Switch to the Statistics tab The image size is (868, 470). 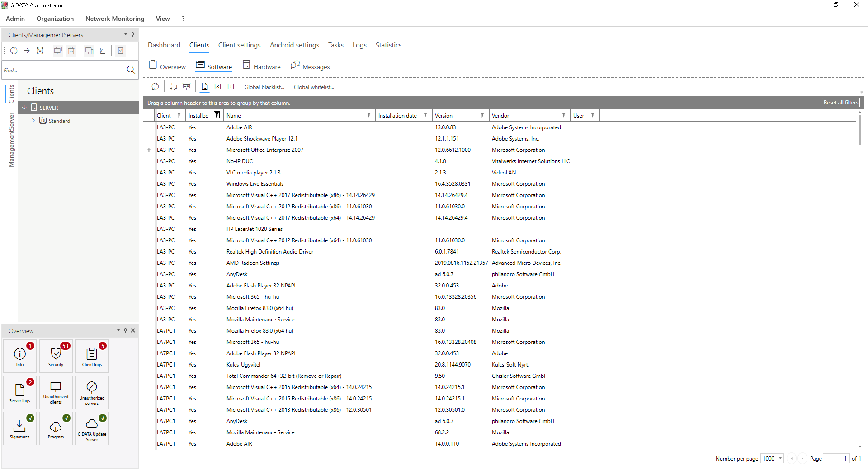pyautogui.click(x=388, y=45)
